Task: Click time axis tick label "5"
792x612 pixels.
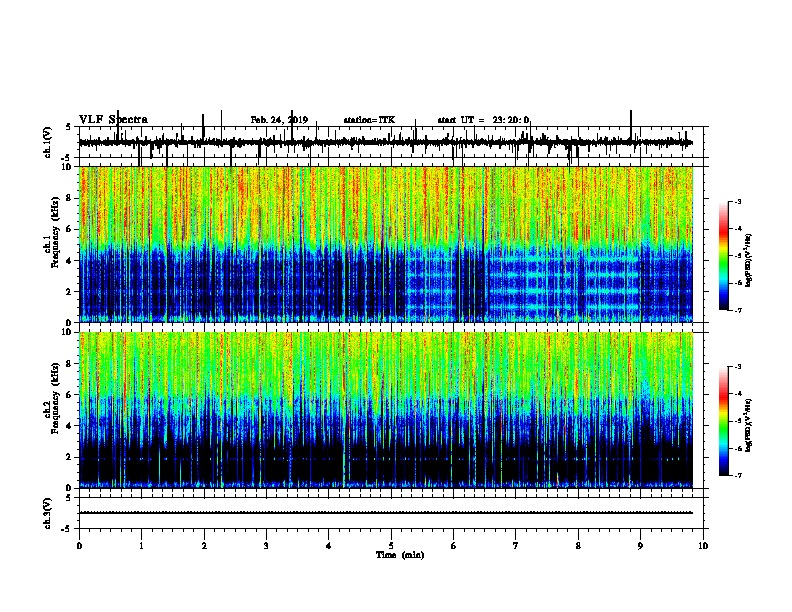Action: click(391, 546)
